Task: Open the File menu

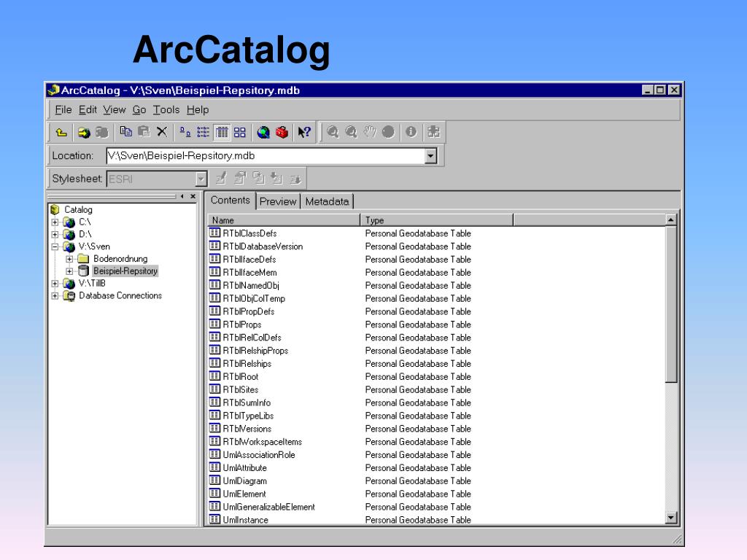Action: (x=63, y=109)
